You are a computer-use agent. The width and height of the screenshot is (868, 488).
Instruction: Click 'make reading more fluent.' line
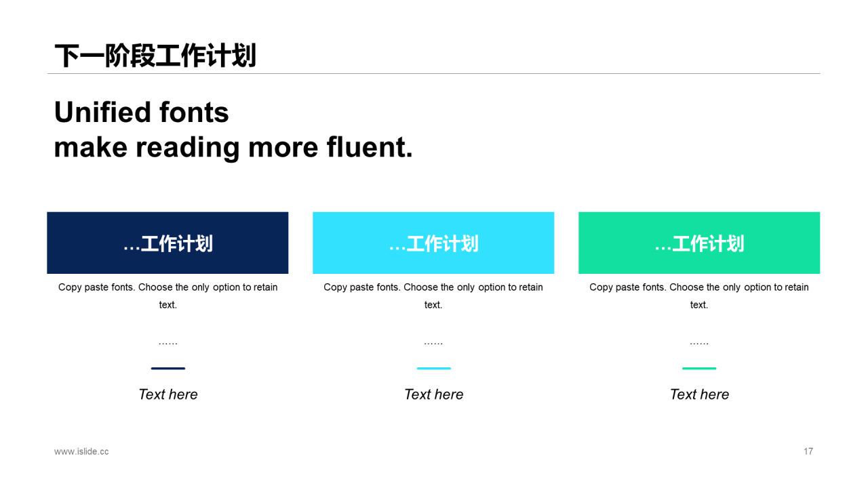(233, 147)
